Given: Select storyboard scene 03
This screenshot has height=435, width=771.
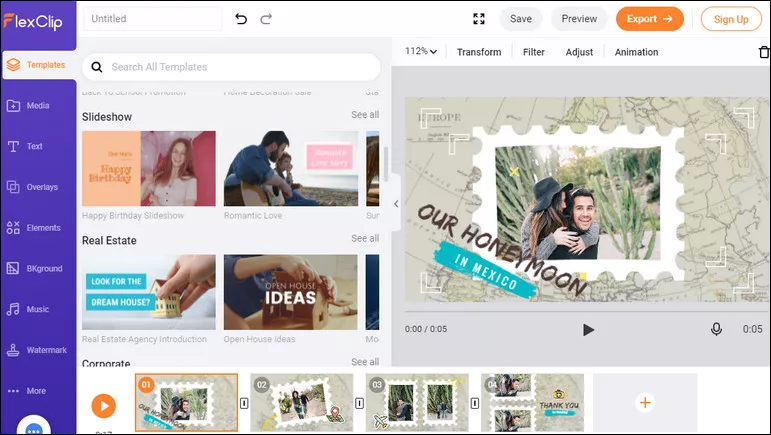Looking at the screenshot, I should tap(417, 403).
